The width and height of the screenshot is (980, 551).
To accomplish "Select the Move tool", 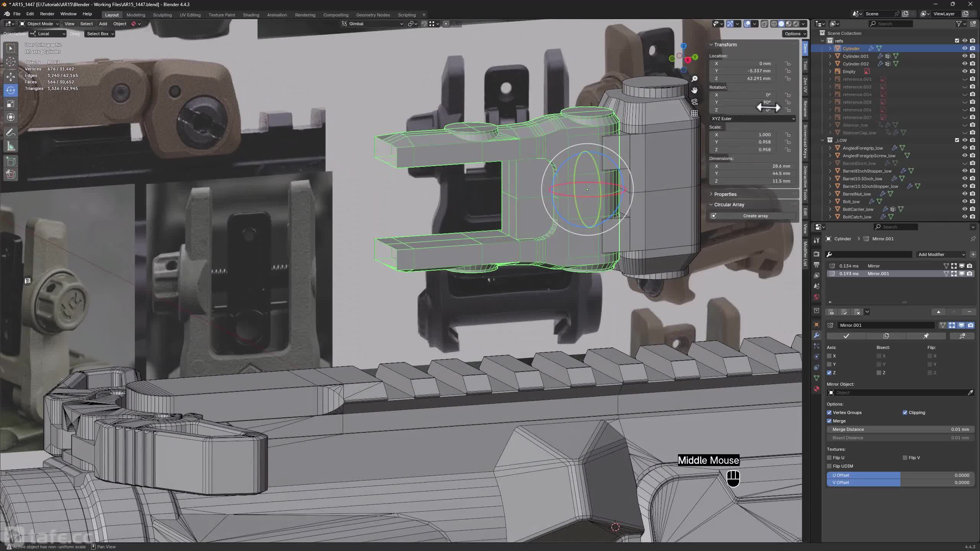I will click(x=11, y=76).
